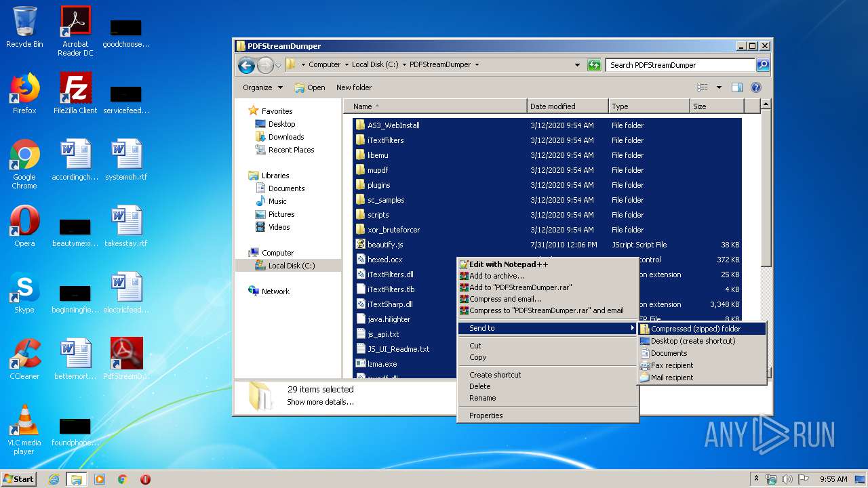Click in the Search PDFStreamDumper field
Viewport: 868px width, 488px height.
(x=680, y=65)
